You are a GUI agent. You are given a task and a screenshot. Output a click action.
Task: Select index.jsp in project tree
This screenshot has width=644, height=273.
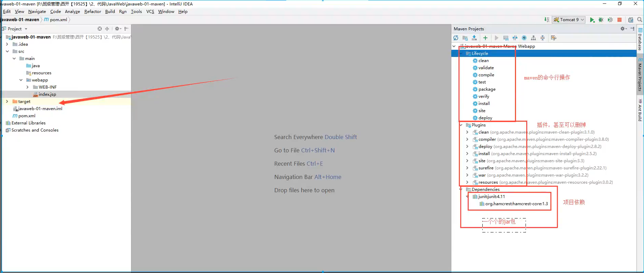coord(47,94)
